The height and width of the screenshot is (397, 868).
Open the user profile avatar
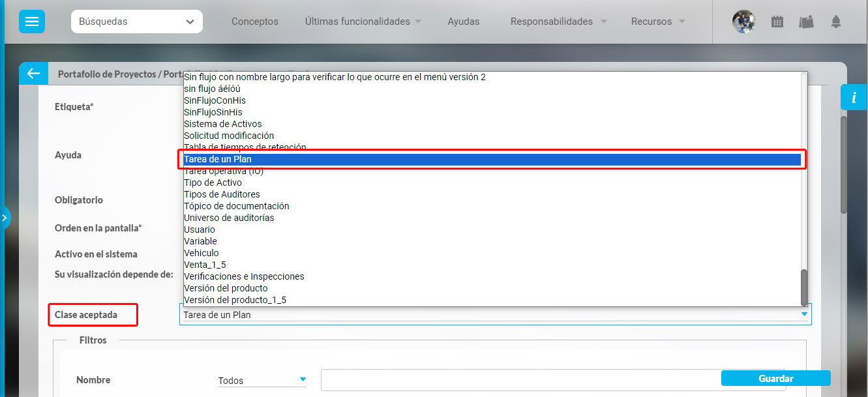click(743, 22)
